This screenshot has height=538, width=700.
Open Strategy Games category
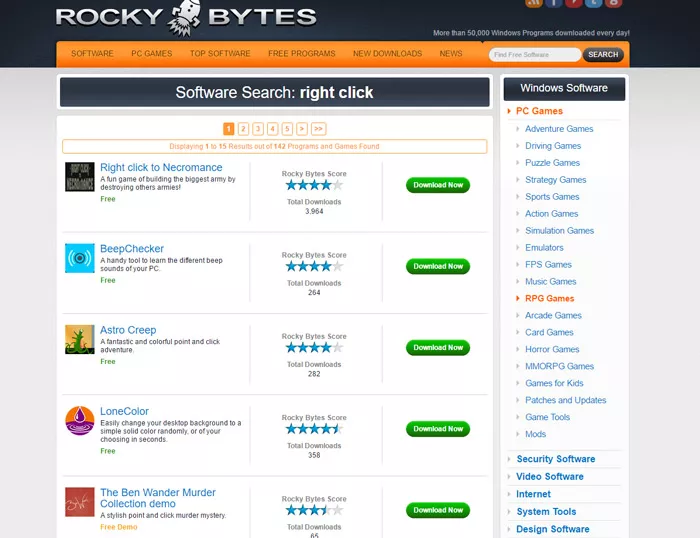click(x=555, y=179)
